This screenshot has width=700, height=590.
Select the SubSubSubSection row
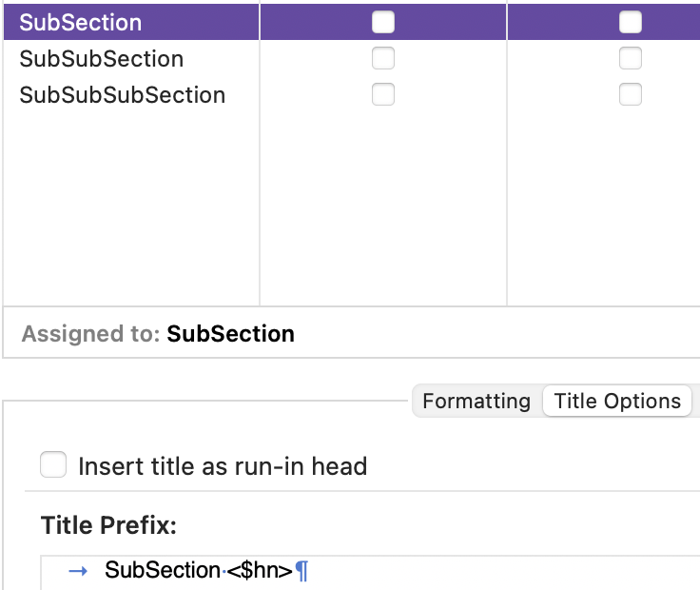click(x=352, y=95)
